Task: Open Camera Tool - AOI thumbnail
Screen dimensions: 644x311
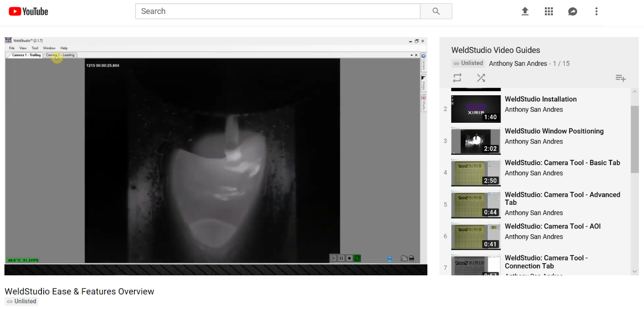Action: [476, 236]
